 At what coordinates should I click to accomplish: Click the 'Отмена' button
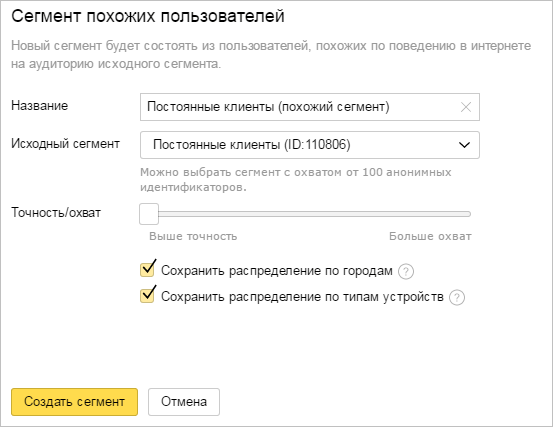click(184, 402)
